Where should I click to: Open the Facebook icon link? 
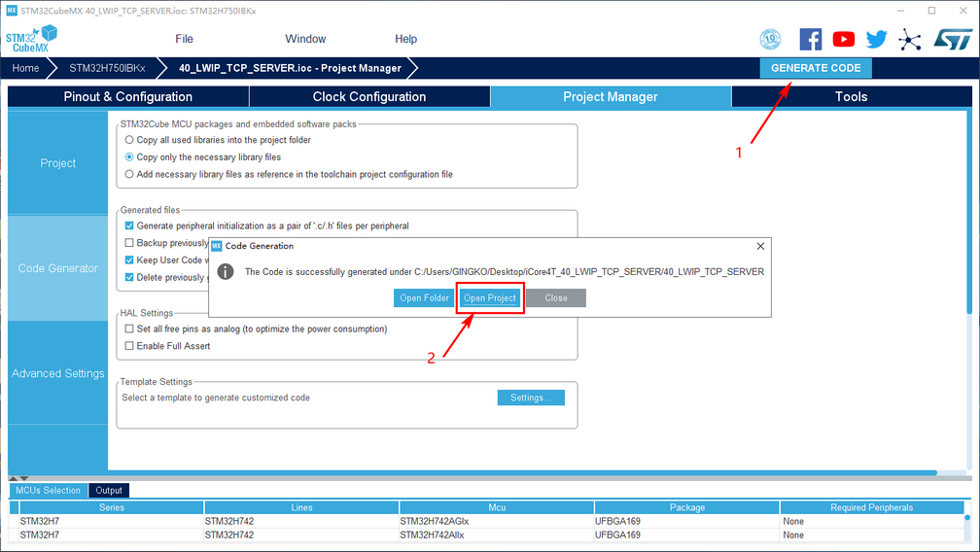[x=811, y=39]
